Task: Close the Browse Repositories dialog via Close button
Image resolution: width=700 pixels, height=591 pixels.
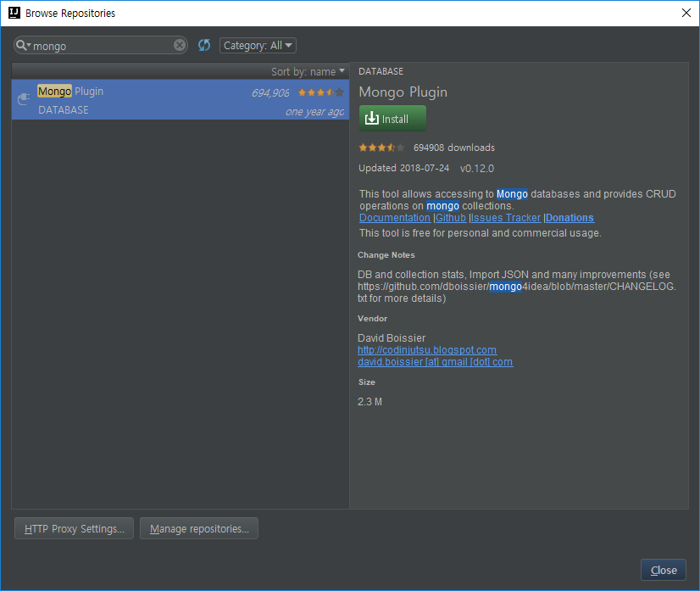Action: coord(664,570)
